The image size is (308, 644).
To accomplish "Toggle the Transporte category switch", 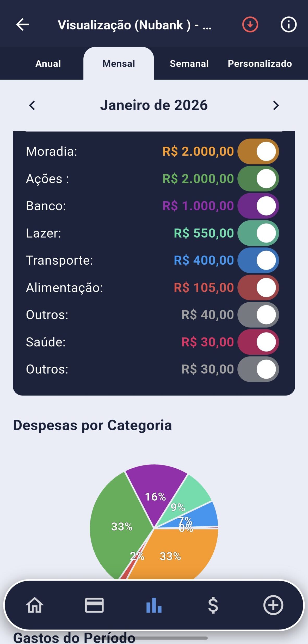I will point(258,260).
